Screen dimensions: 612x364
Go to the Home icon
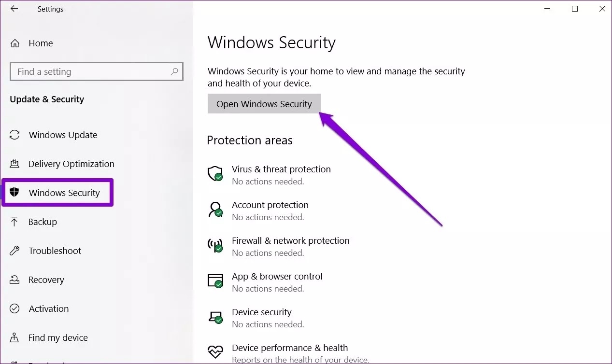pos(15,43)
